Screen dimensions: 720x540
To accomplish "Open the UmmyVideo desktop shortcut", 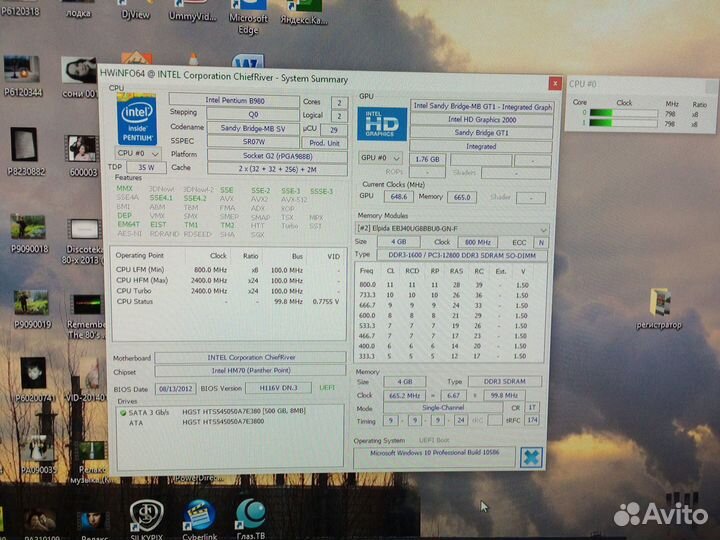I will click(x=192, y=11).
